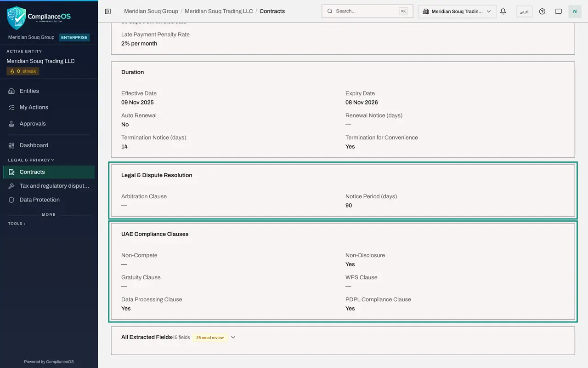Image resolution: width=588 pixels, height=368 pixels.
Task: Click the ENTERPRISE plan badge
Action: coord(74,37)
